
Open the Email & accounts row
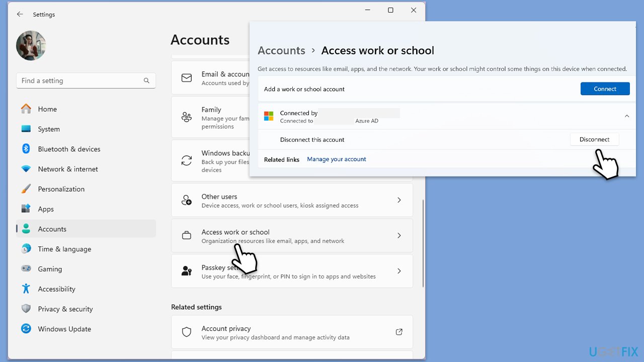[210, 78]
